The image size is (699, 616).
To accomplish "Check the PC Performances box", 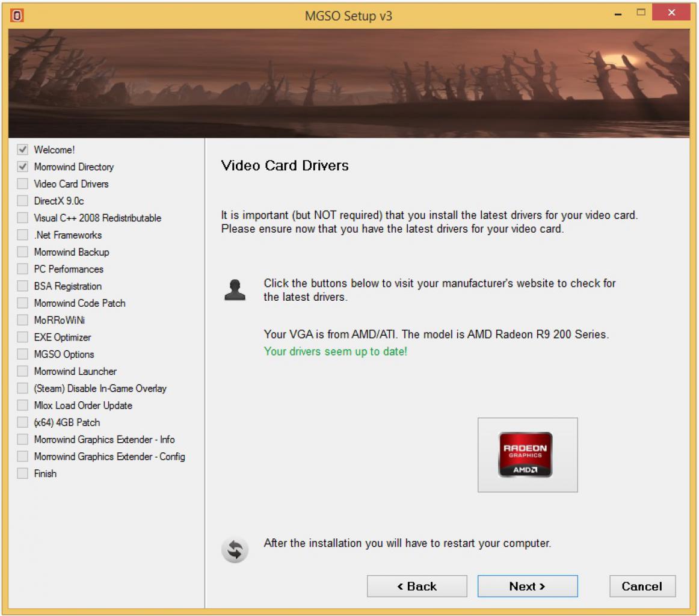I will [22, 269].
